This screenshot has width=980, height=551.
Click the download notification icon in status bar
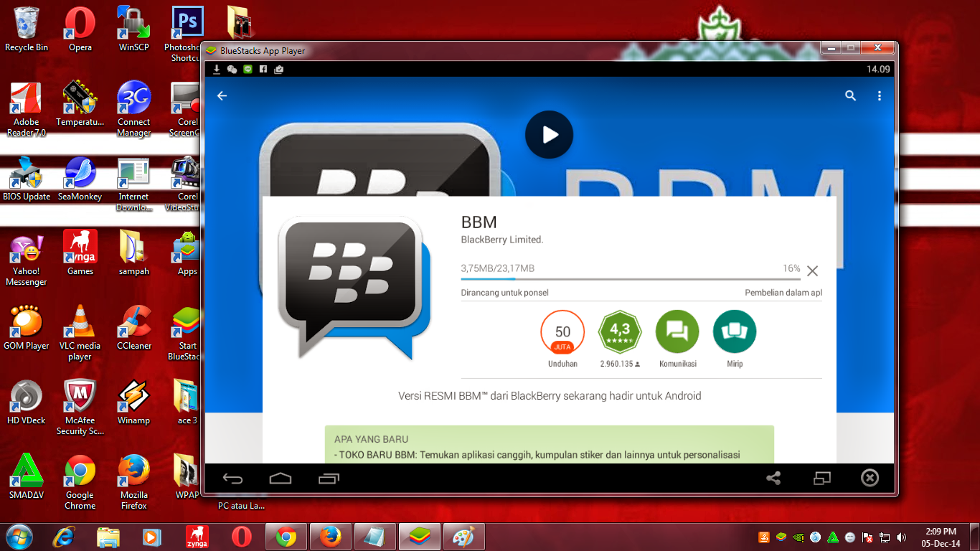(x=217, y=70)
